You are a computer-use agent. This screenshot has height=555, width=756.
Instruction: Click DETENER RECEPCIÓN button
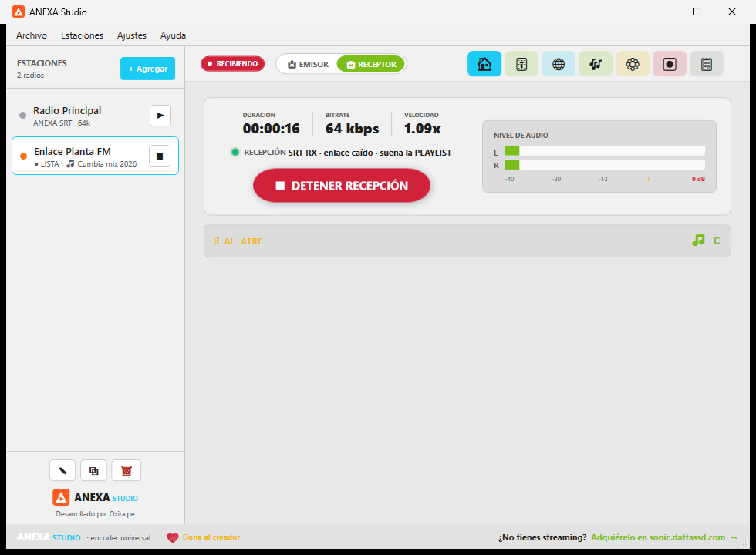pyautogui.click(x=341, y=186)
